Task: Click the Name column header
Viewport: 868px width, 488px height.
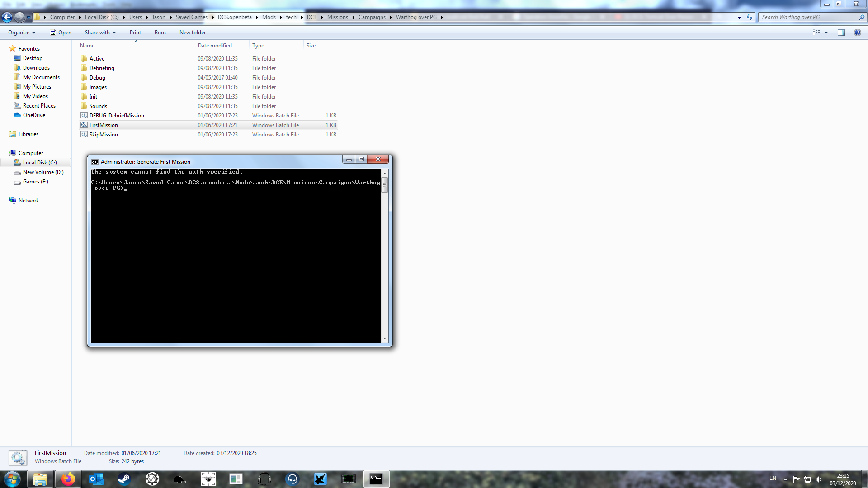Action: (136, 46)
